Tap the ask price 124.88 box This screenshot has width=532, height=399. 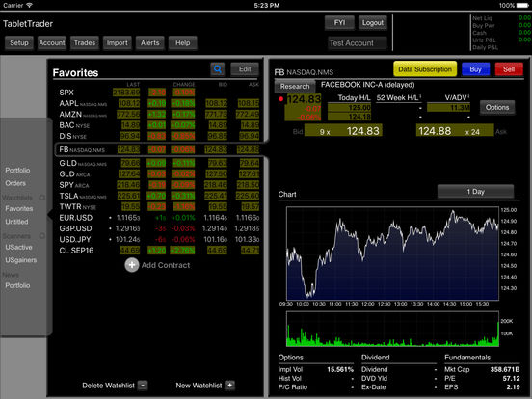click(x=455, y=131)
